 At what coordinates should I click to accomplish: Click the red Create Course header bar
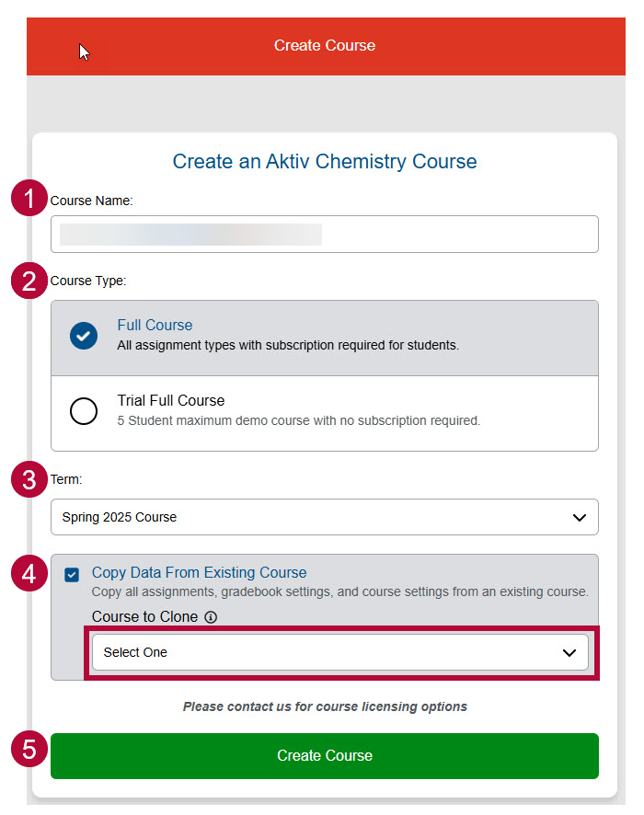click(x=324, y=45)
